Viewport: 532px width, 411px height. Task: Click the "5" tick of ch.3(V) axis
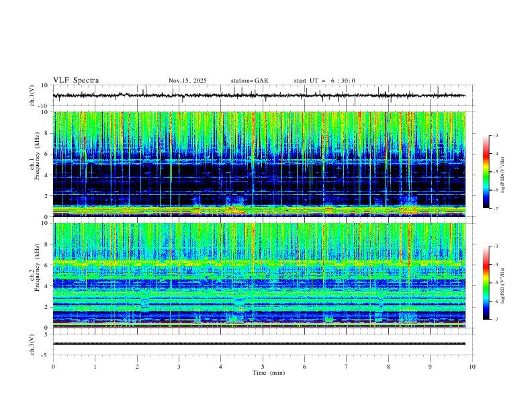coord(47,334)
